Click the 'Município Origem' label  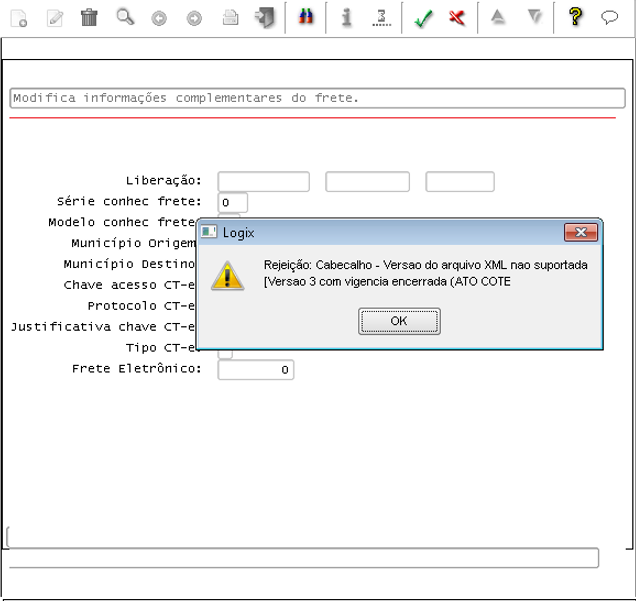pyautogui.click(x=133, y=243)
